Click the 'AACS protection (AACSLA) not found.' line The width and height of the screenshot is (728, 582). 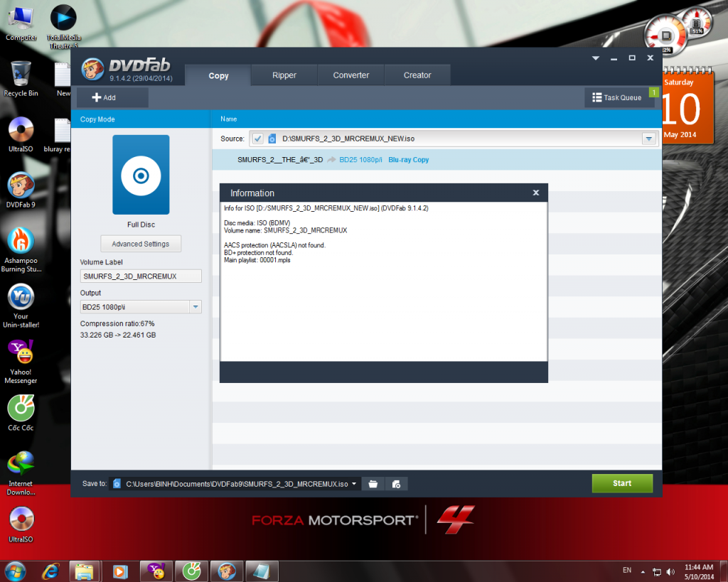click(x=275, y=245)
